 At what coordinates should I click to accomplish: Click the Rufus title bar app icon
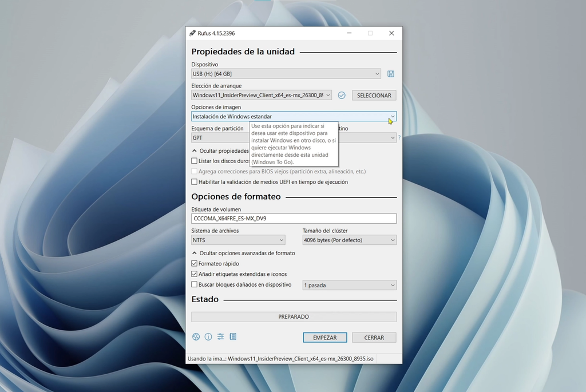click(192, 33)
